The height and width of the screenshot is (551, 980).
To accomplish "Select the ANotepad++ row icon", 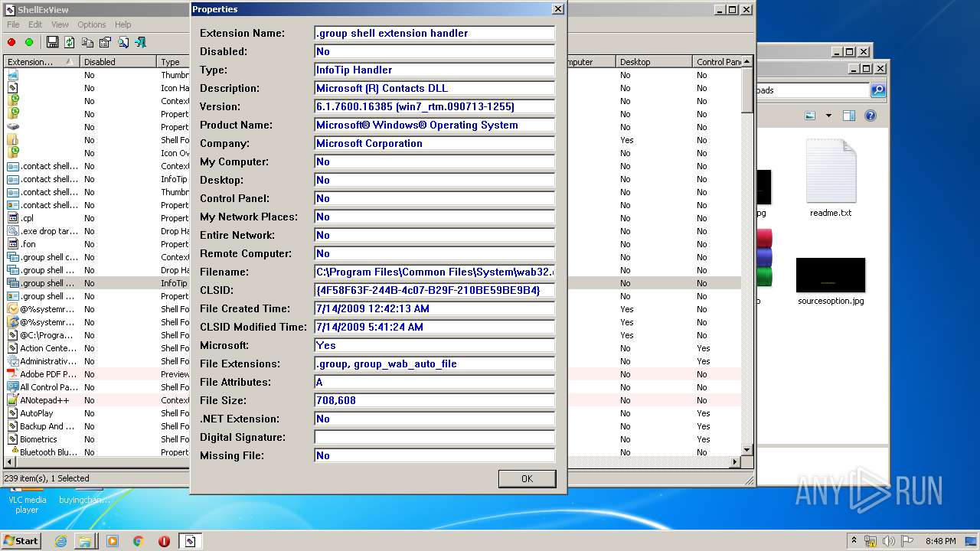I will click(x=13, y=400).
